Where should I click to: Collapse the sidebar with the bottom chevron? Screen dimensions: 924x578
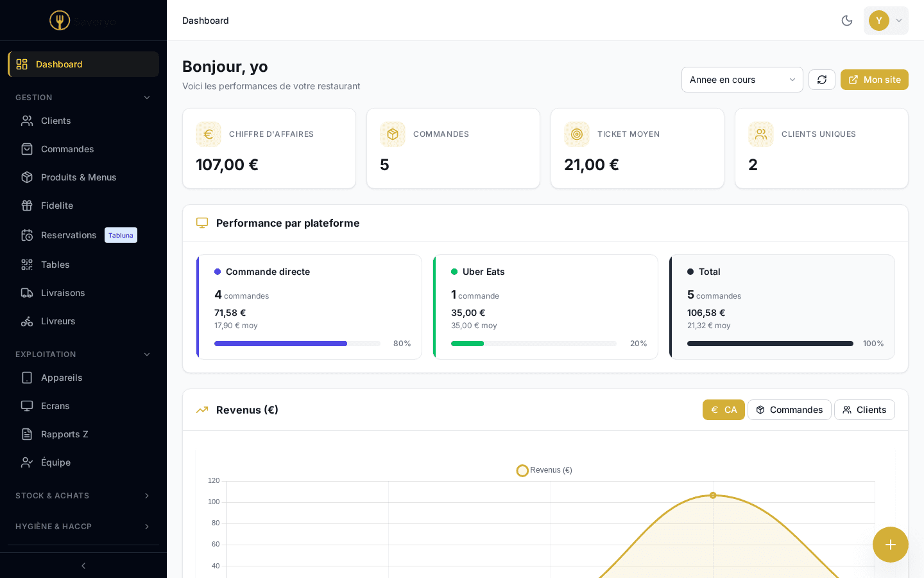tap(83, 566)
